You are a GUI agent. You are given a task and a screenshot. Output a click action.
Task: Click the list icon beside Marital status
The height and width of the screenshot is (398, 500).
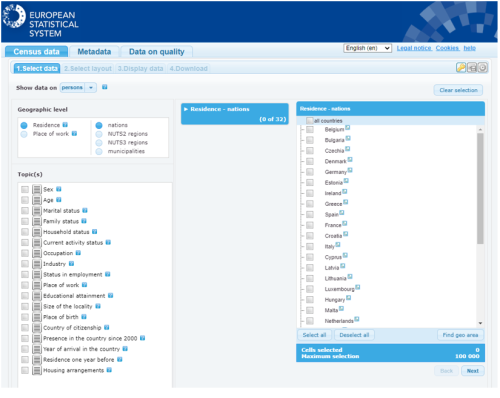point(37,211)
